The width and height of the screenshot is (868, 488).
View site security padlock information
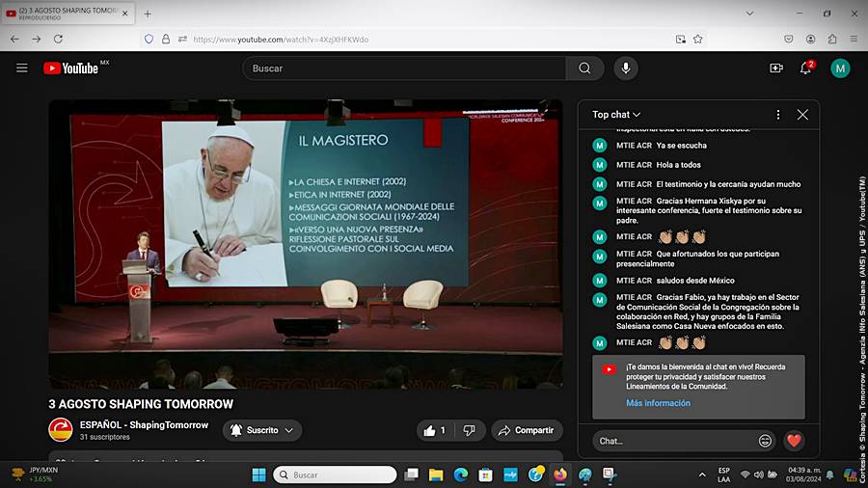point(166,40)
